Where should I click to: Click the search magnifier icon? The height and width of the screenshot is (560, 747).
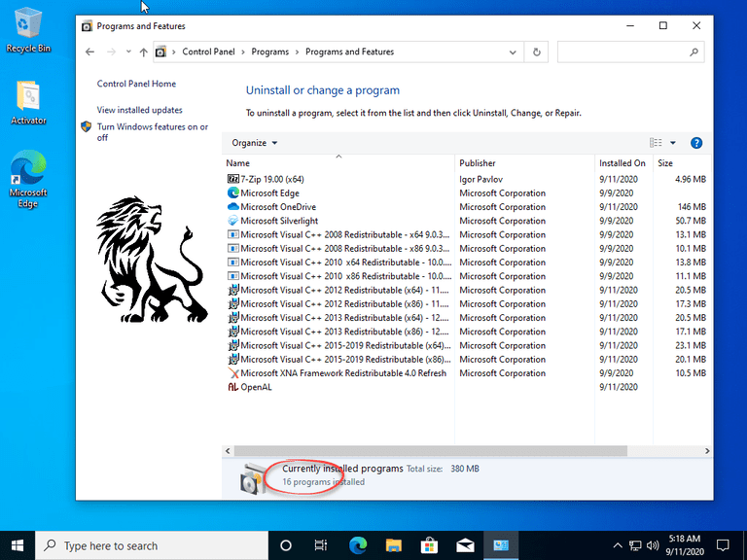tap(694, 52)
